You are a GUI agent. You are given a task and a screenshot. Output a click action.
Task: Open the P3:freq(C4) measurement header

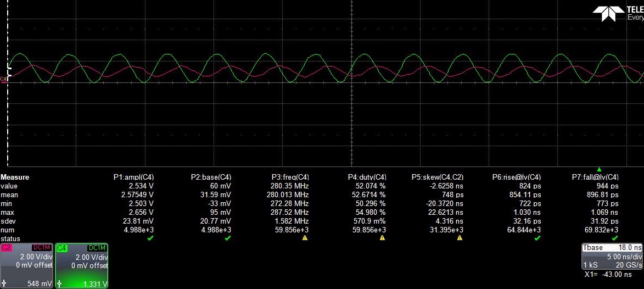pyautogui.click(x=290, y=177)
